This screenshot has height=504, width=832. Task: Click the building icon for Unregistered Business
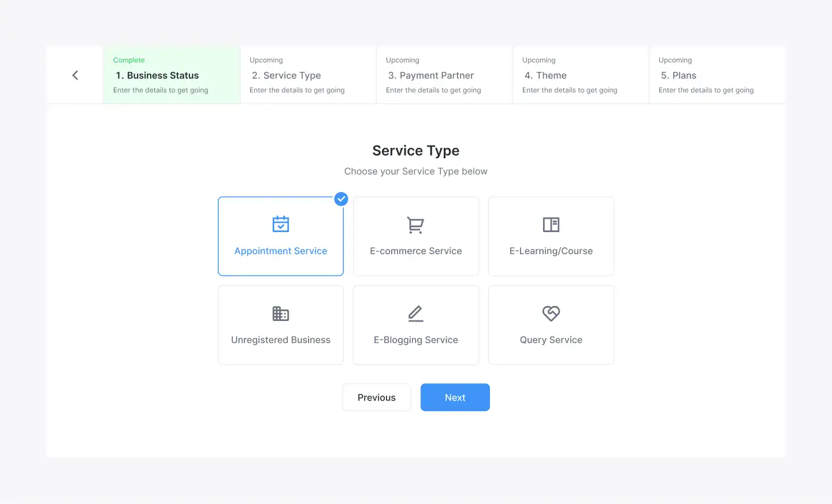[x=281, y=313]
